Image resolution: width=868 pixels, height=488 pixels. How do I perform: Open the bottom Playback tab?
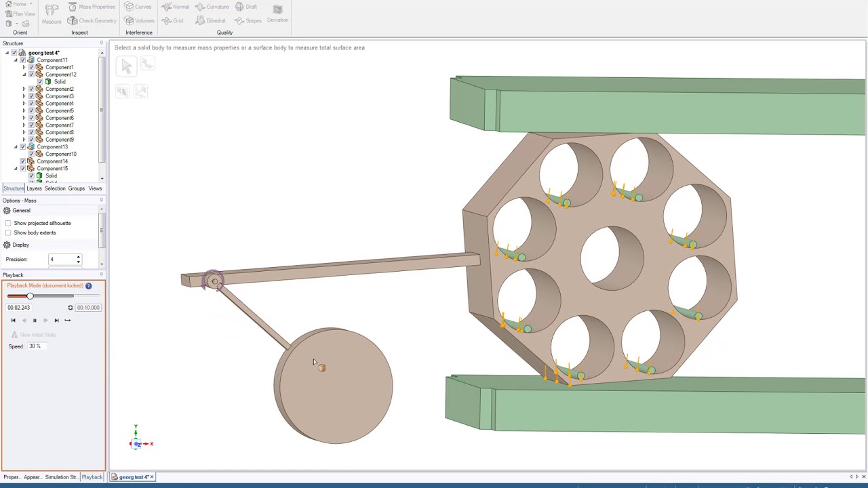(x=92, y=477)
